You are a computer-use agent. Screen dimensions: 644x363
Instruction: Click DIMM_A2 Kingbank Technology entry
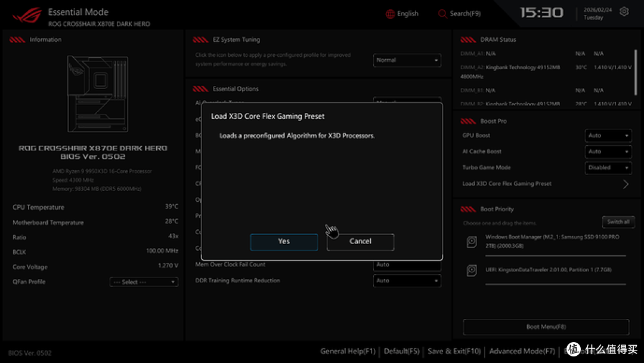(x=546, y=72)
